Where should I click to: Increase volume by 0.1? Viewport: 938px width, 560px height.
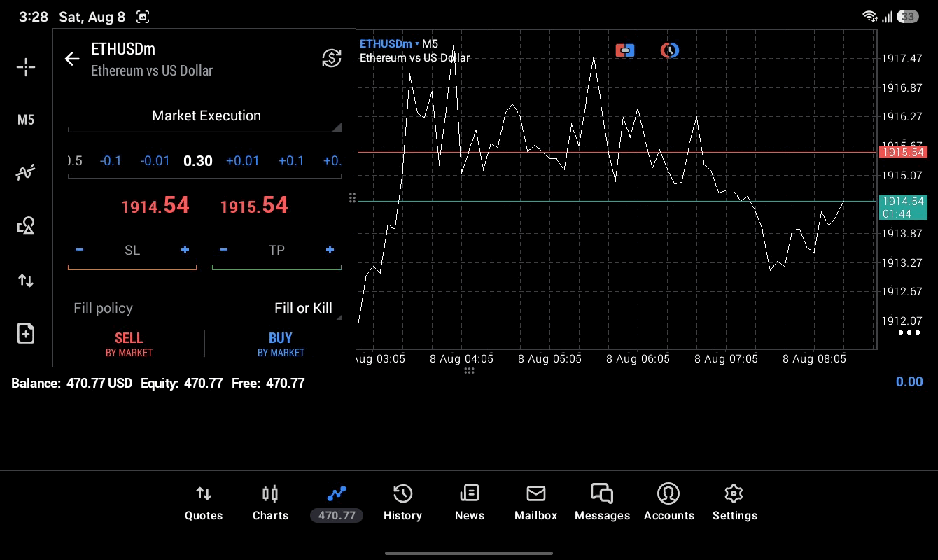pyautogui.click(x=291, y=161)
